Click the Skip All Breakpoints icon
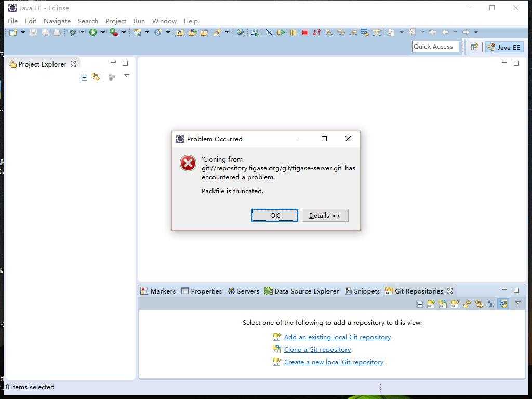The image size is (532, 399). pos(269,32)
